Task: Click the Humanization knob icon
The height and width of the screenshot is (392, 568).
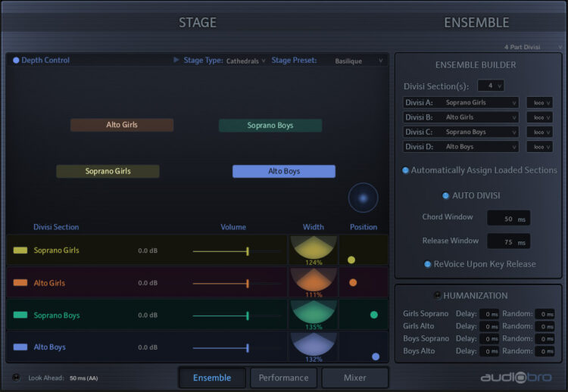Action: pos(437,295)
